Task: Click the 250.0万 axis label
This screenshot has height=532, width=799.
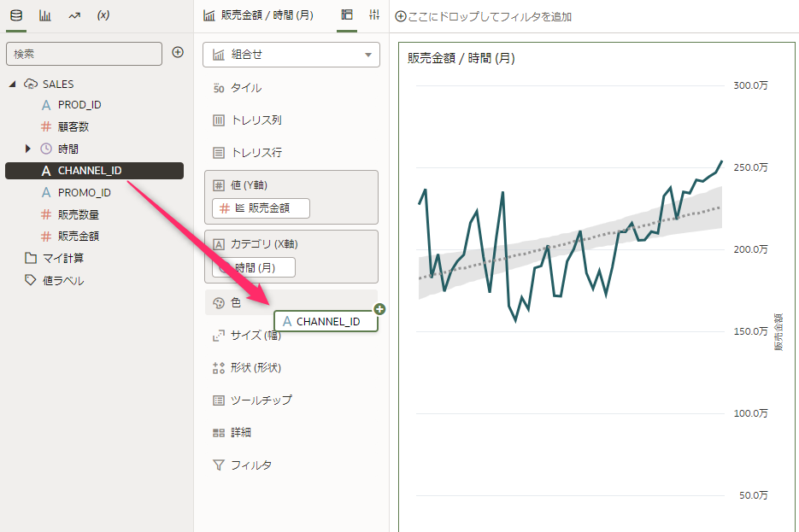Action: click(750, 167)
